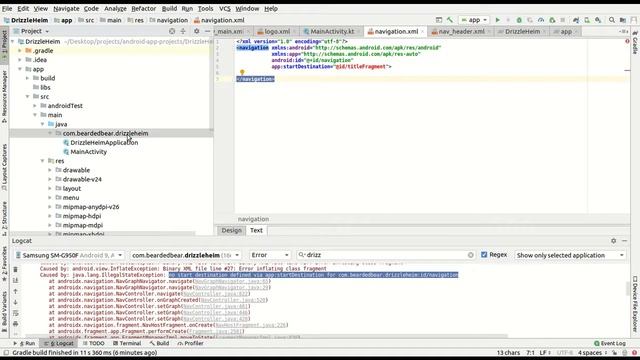Open Logcat gear settings icon
The height and width of the screenshot is (360, 640).
(x=613, y=241)
